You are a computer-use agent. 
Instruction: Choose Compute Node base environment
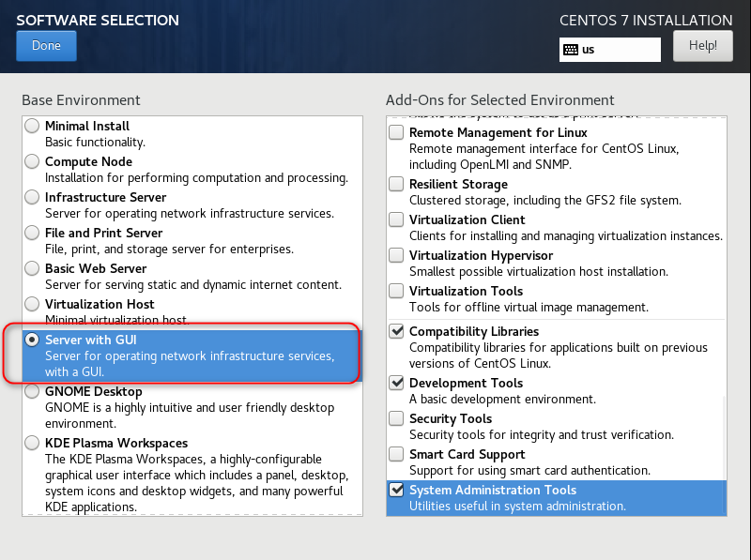(x=33, y=162)
